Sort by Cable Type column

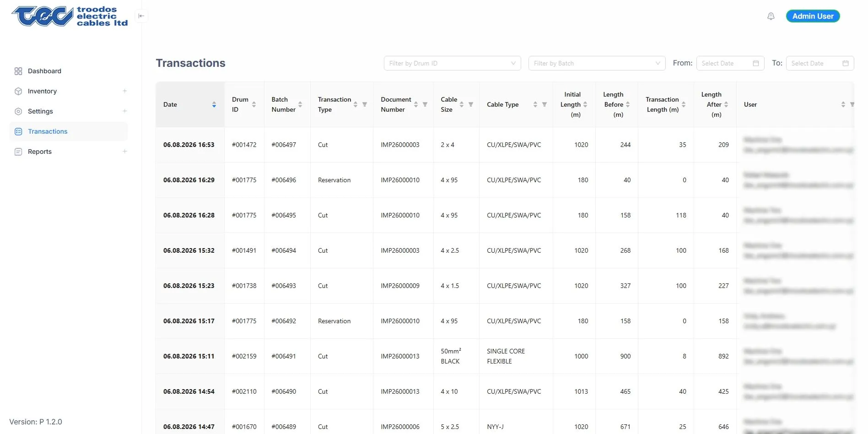pos(535,104)
